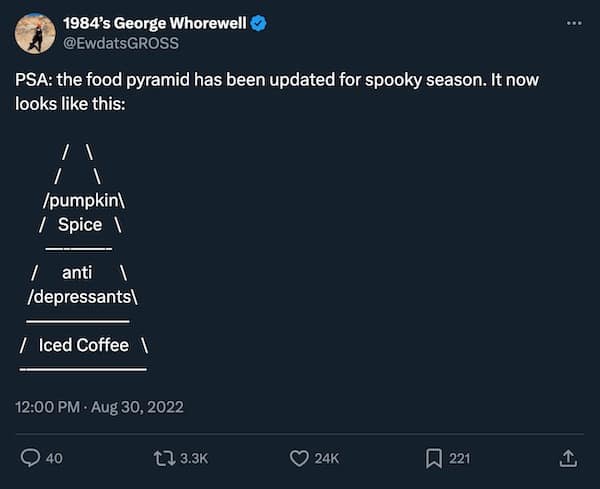Click the blue verified badge
Viewport: 600px width, 489px height.
point(258,23)
